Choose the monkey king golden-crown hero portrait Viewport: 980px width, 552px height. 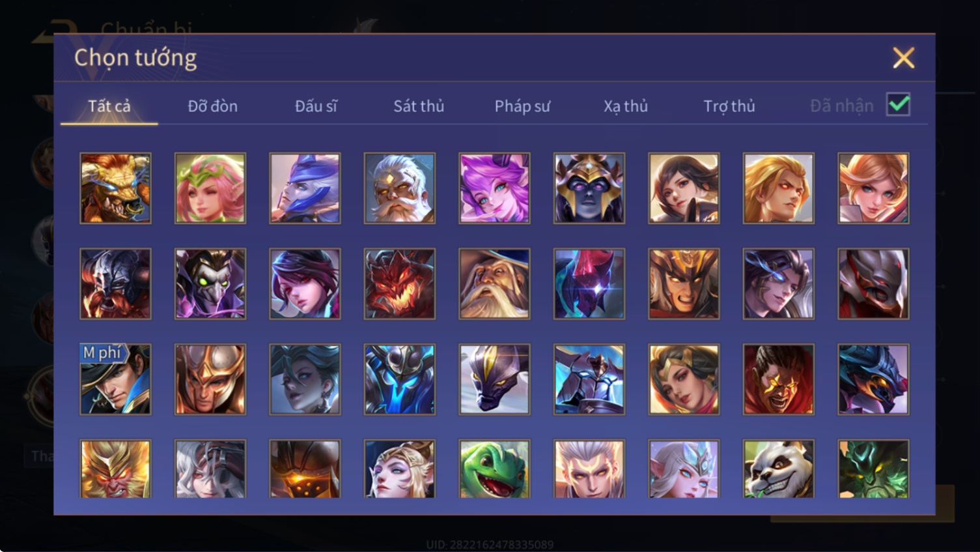(115, 469)
